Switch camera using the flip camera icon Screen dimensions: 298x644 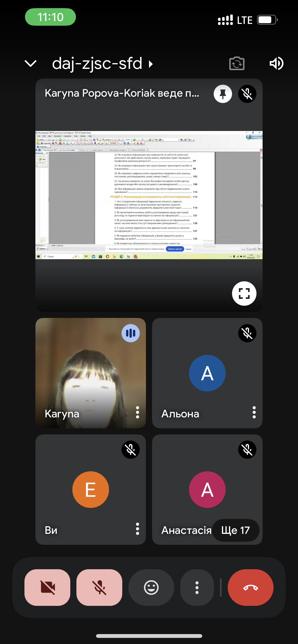pyautogui.click(x=237, y=64)
